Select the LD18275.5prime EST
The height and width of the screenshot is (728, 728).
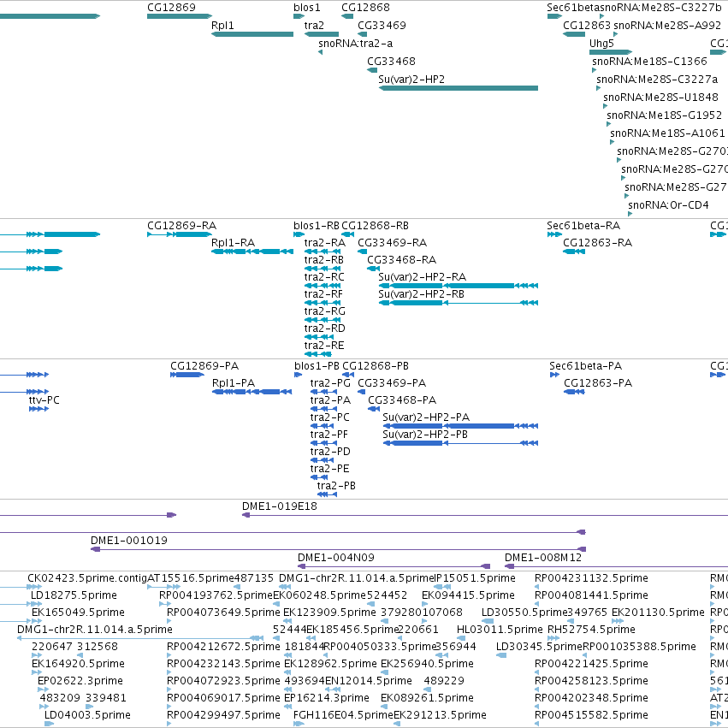tap(21, 604)
